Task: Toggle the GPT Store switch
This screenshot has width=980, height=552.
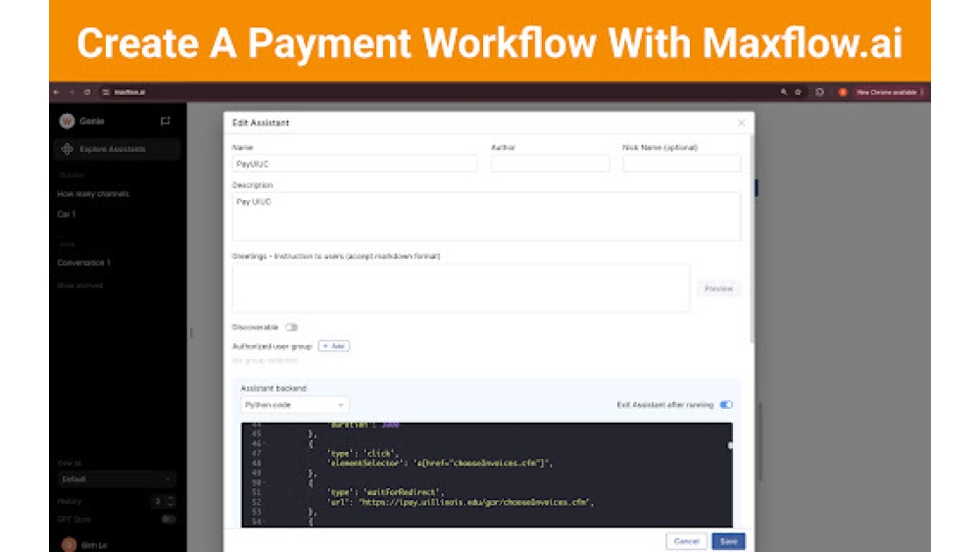Action: (x=169, y=520)
